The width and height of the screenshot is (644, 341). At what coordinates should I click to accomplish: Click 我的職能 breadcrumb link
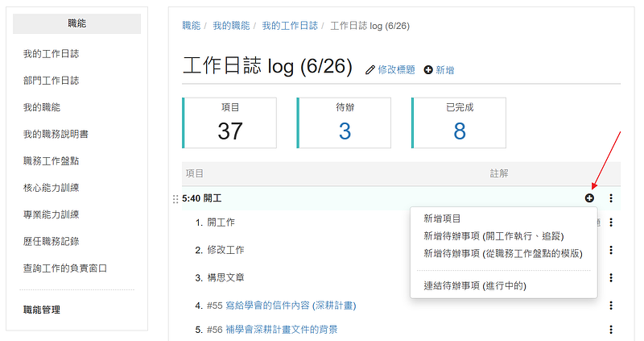231,26
